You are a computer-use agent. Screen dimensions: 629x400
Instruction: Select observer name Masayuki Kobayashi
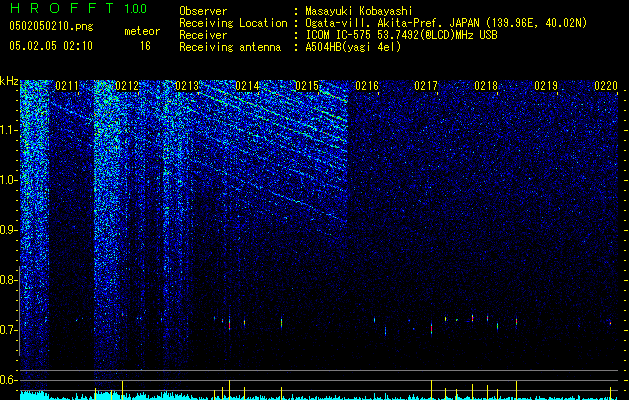359,11
